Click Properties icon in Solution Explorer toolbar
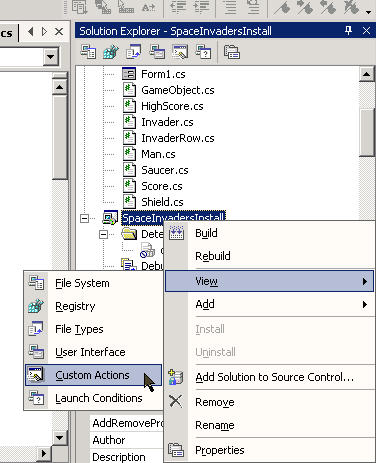This screenshot has height=463, width=376. [232, 52]
